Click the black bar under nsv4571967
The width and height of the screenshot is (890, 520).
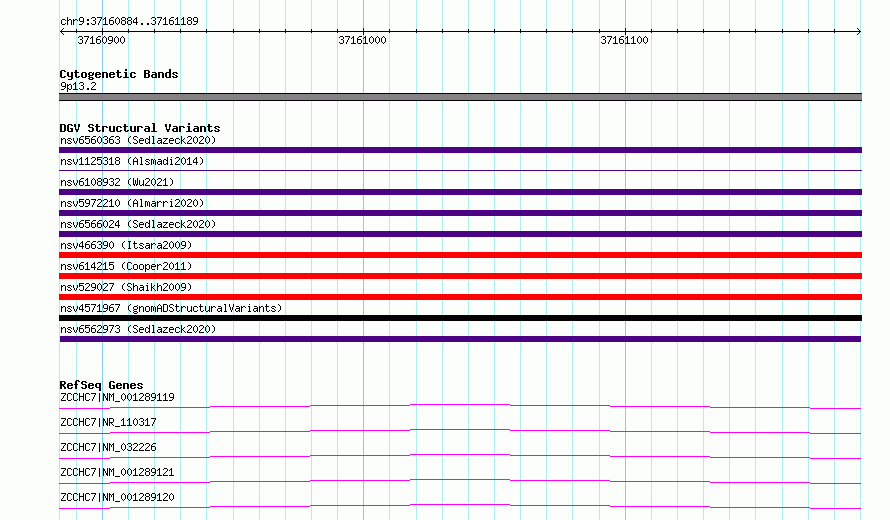point(460,318)
